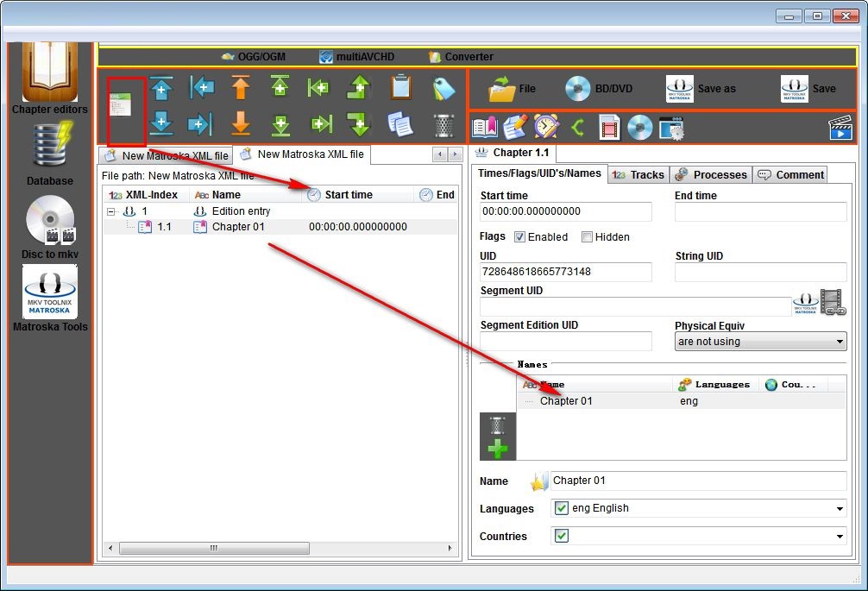Click the trash can icon in top toolbar
This screenshot has height=591, width=868.
(x=443, y=126)
